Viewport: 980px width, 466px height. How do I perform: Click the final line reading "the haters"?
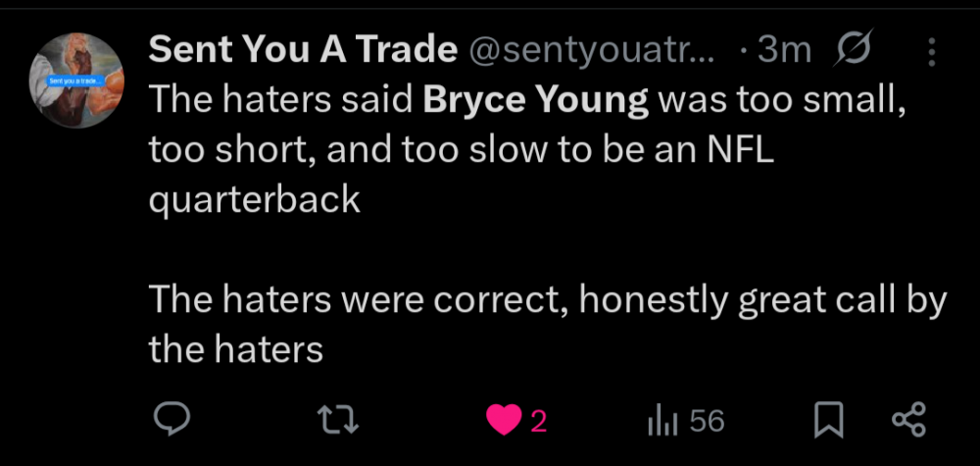pyautogui.click(x=235, y=349)
